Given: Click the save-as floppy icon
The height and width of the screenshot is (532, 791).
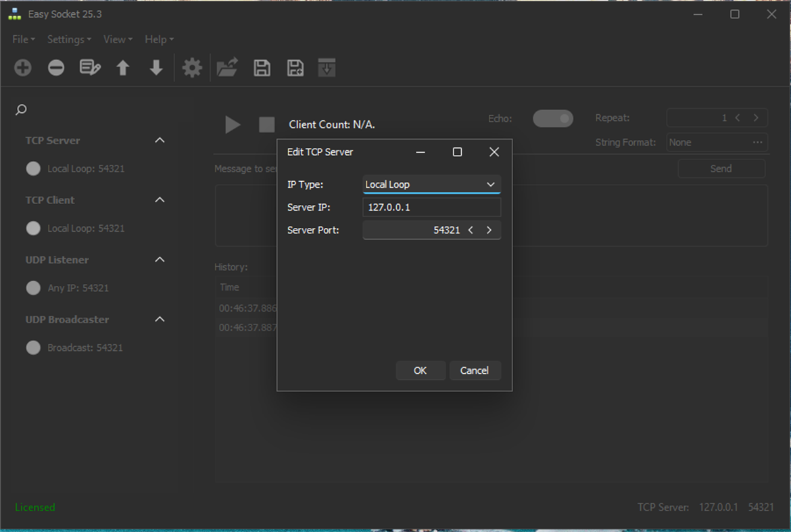Looking at the screenshot, I should [x=295, y=68].
